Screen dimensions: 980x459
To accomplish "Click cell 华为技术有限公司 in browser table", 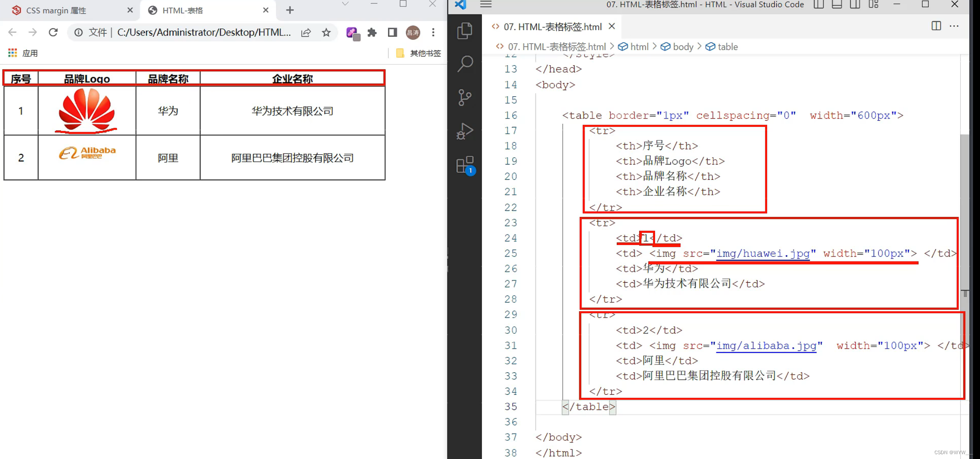I will 292,111.
